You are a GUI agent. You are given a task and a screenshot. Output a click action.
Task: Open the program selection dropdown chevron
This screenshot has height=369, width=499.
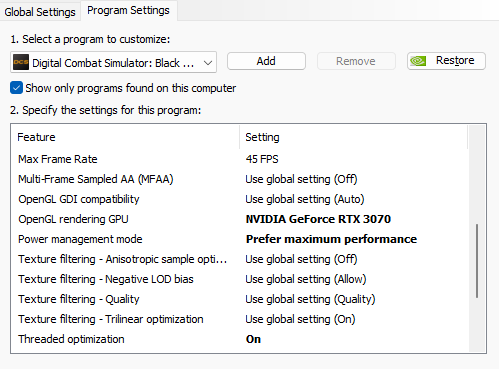[208, 63]
